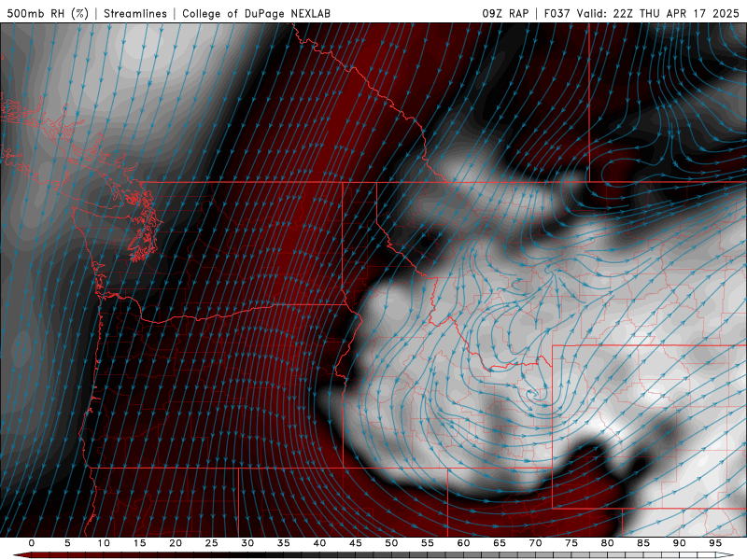This screenshot has width=747, height=560.
Task: Click the colorbar label "95"
Action: pyautogui.click(x=715, y=543)
